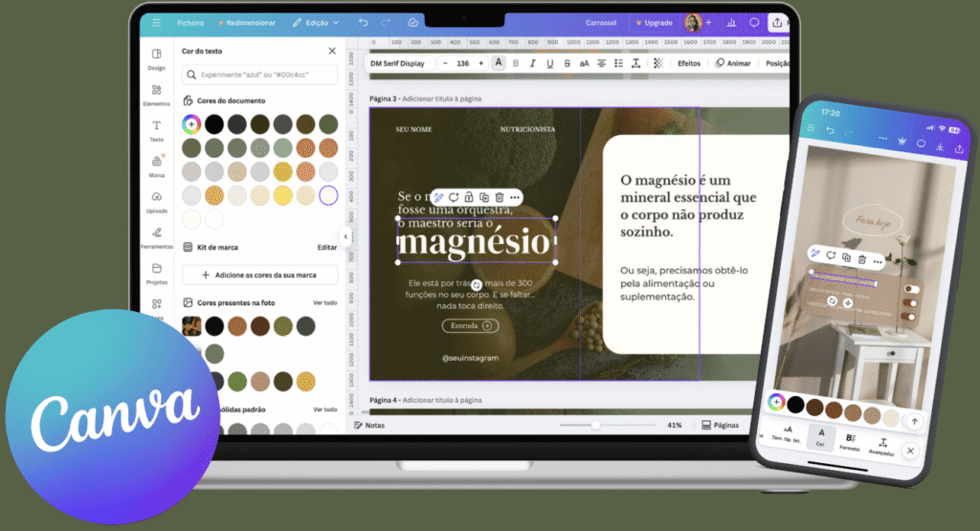Open the text color A tool

498,63
